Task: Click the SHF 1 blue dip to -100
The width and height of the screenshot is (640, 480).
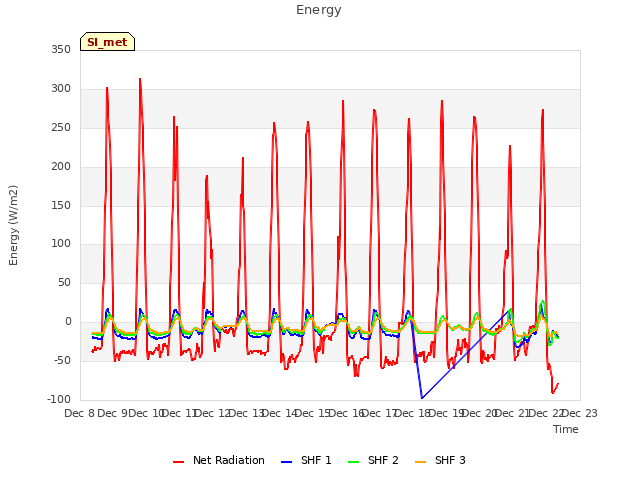Action: click(x=422, y=398)
